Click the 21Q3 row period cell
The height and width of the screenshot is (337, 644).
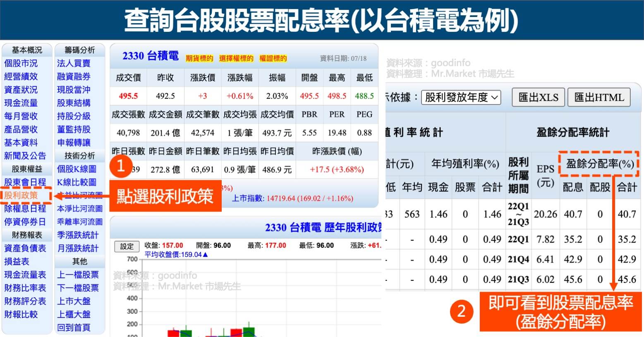[x=518, y=280]
